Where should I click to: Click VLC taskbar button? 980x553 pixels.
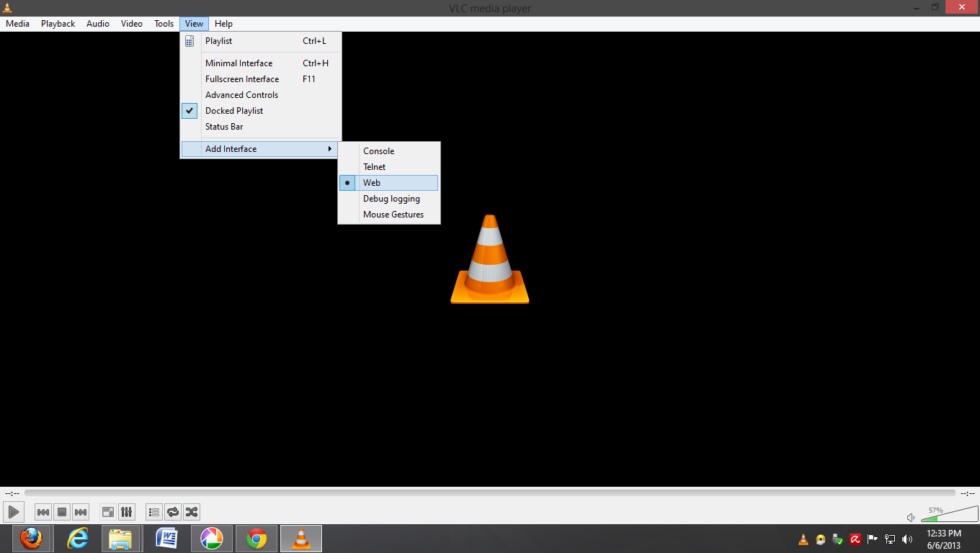[301, 539]
